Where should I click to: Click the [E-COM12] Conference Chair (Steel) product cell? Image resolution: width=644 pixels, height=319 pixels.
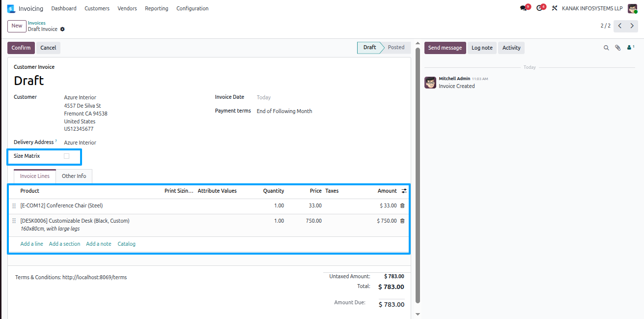pyautogui.click(x=61, y=205)
